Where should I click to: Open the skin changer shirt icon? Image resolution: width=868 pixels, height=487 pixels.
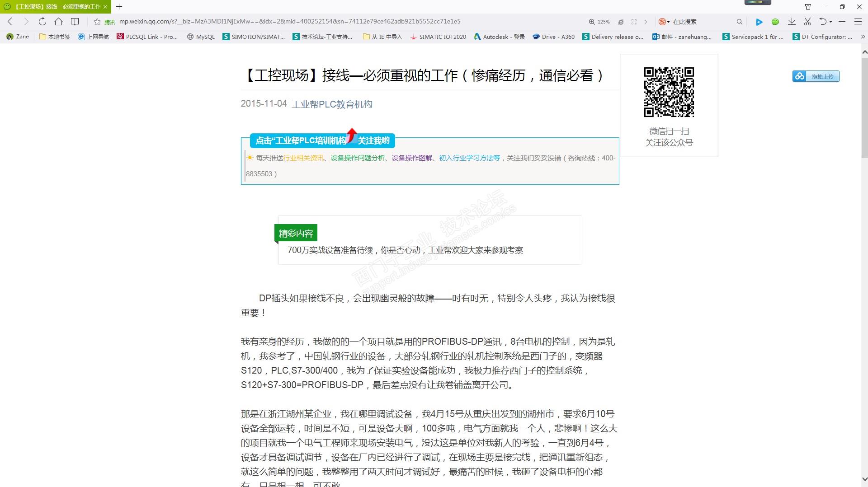(808, 7)
